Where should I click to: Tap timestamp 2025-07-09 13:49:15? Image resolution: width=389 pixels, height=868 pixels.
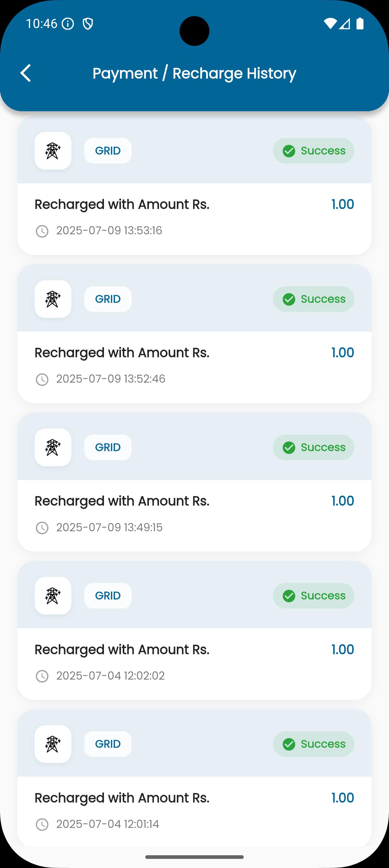click(109, 527)
